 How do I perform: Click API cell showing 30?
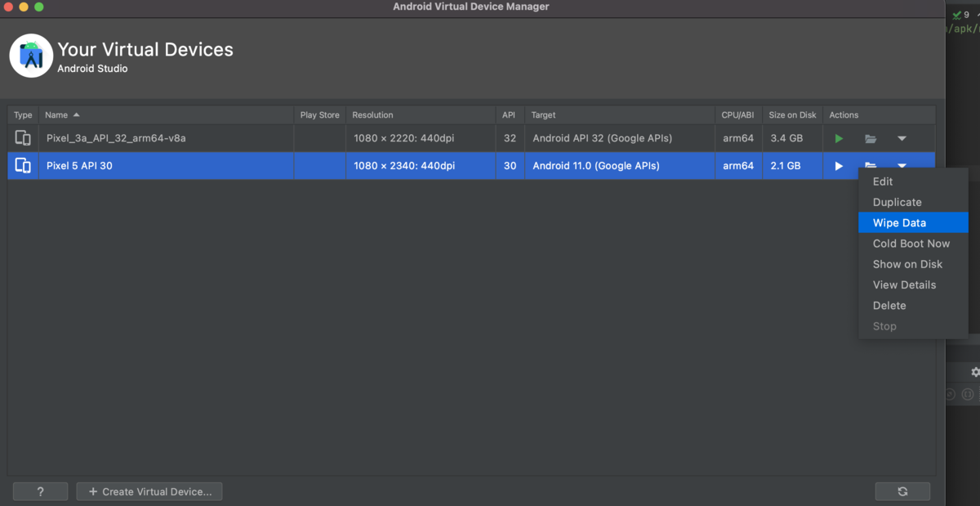[x=510, y=166]
